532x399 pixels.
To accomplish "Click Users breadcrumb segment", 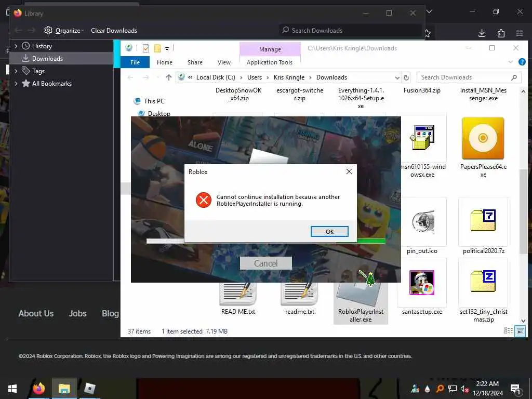I will point(255,77).
